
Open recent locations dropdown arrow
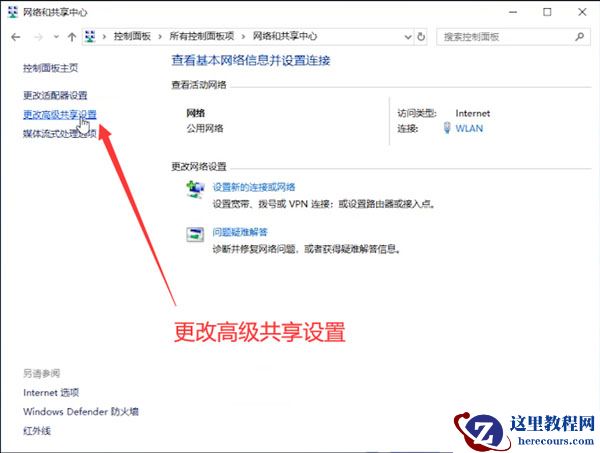[x=56, y=37]
